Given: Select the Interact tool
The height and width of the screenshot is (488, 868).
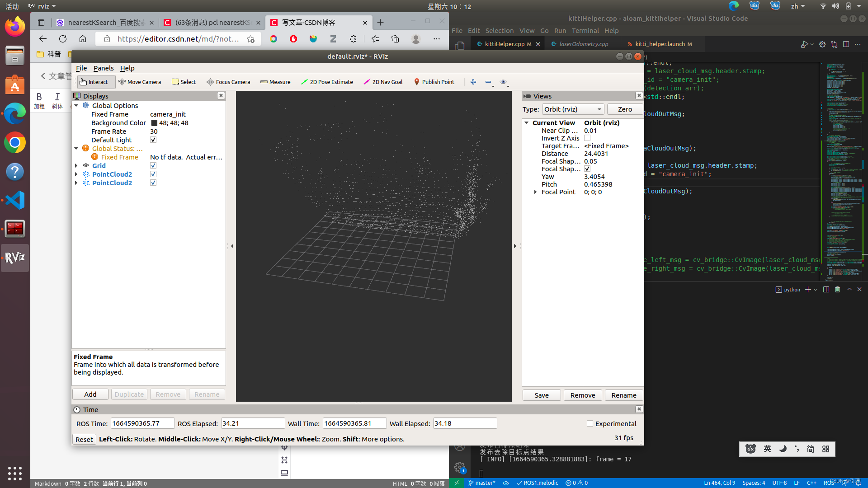Looking at the screenshot, I should [x=94, y=82].
